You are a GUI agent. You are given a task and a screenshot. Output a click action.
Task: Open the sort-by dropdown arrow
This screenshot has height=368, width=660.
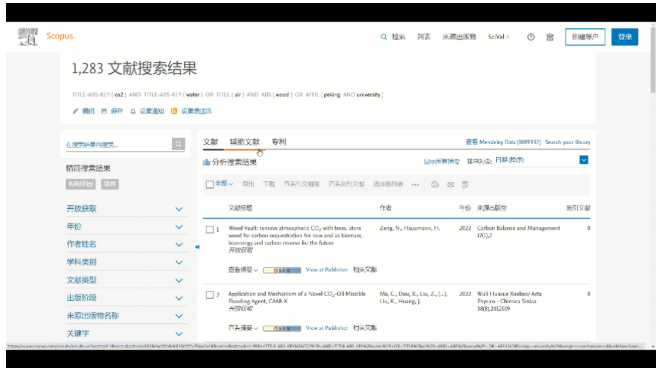coord(583,160)
